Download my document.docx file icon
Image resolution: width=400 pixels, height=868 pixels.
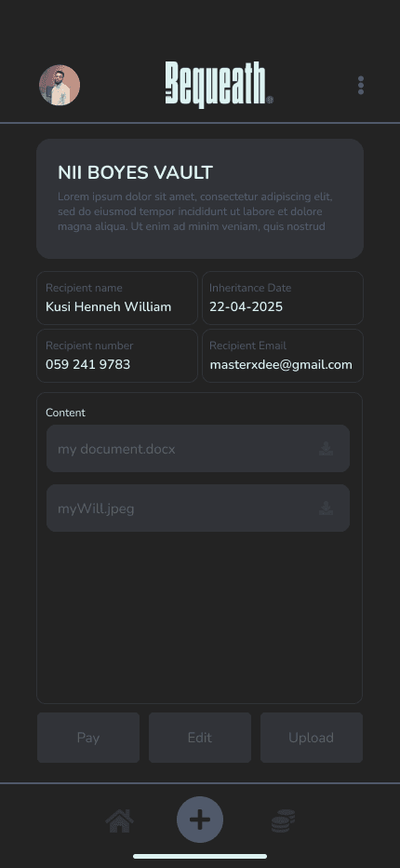[326, 448]
